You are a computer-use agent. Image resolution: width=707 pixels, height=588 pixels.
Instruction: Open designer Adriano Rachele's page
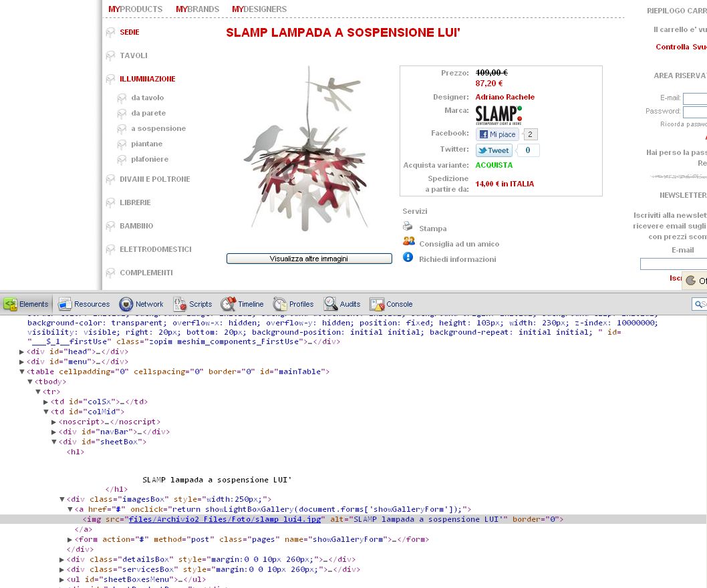click(x=505, y=97)
